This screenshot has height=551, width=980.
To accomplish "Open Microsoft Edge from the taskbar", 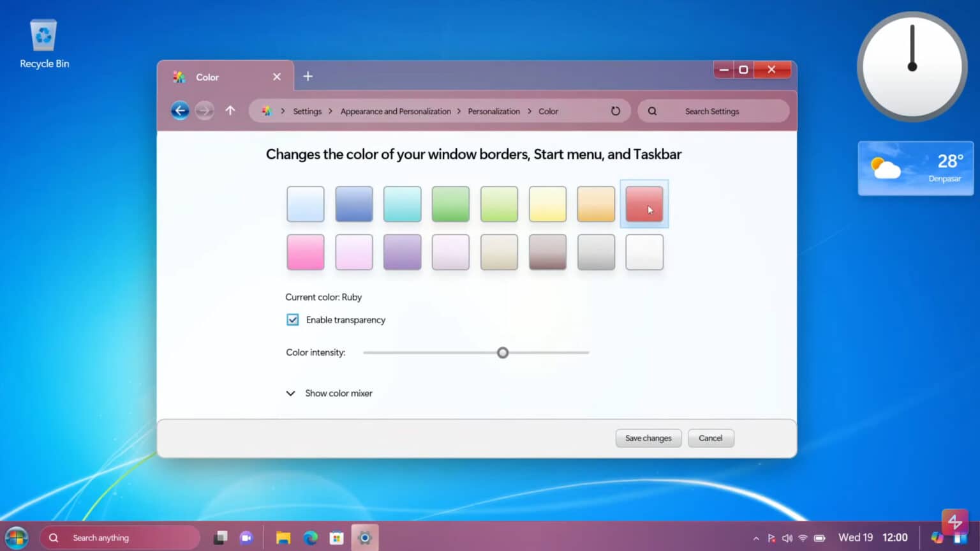I will coord(311,537).
